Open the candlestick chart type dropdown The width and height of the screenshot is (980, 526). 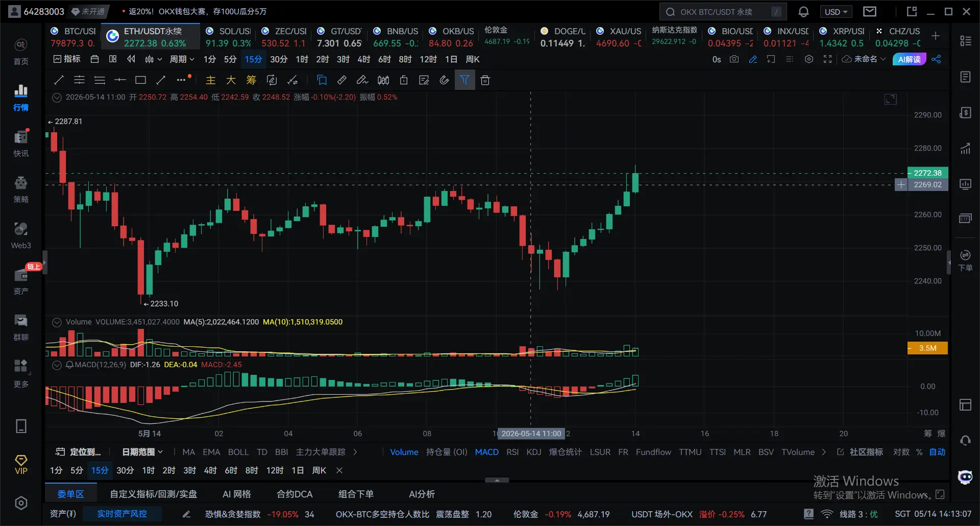point(153,59)
